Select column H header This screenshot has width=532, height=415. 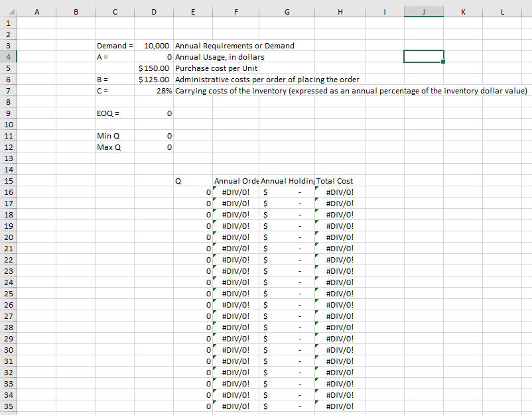[340, 12]
